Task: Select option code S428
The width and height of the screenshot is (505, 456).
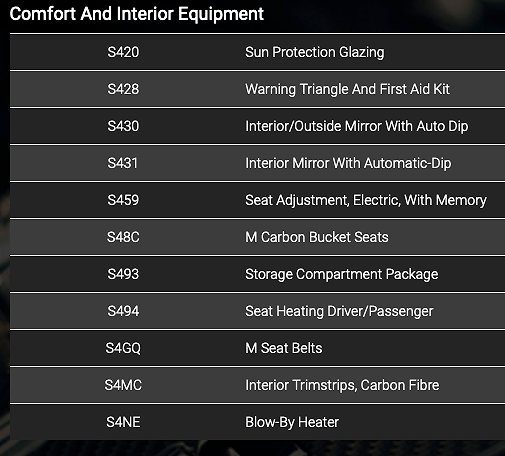Action: pyautogui.click(x=123, y=89)
